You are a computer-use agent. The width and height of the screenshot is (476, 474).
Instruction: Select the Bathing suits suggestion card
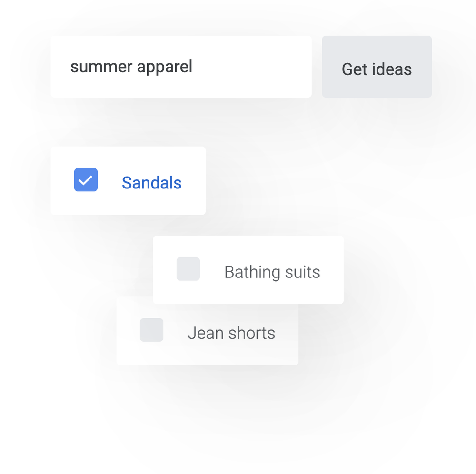[248, 269]
